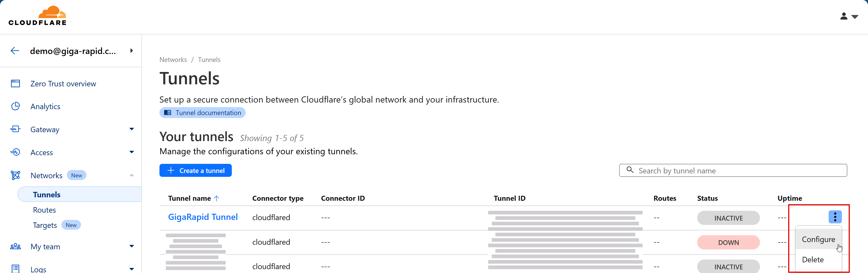Click the Create a tunnel button
Image resolution: width=868 pixels, height=273 pixels.
point(195,170)
